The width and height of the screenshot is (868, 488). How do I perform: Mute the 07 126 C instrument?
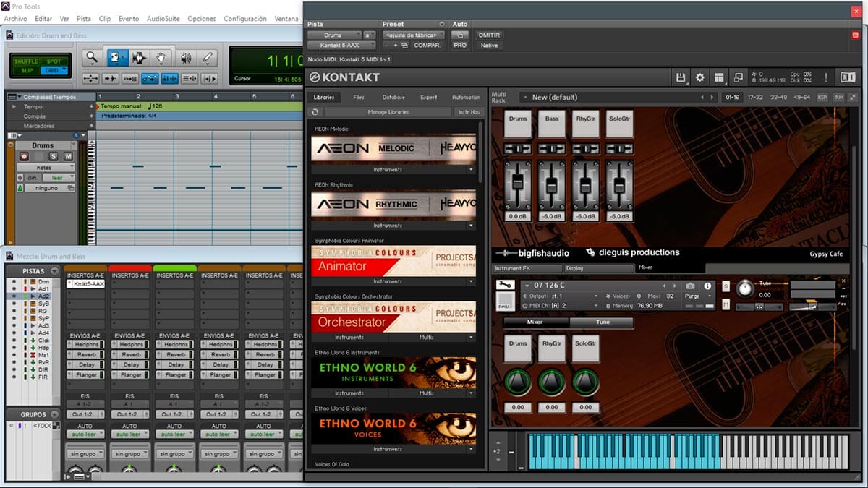[726, 304]
